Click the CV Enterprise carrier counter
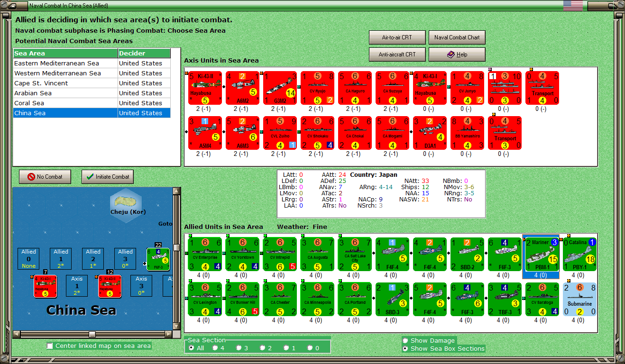625x364 pixels. [205, 255]
